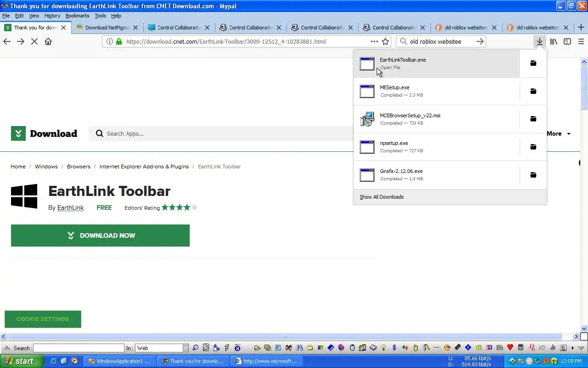The height and width of the screenshot is (368, 588).
Task: Open containing folder for Girafa-2.12.06.exe
Action: (x=533, y=175)
